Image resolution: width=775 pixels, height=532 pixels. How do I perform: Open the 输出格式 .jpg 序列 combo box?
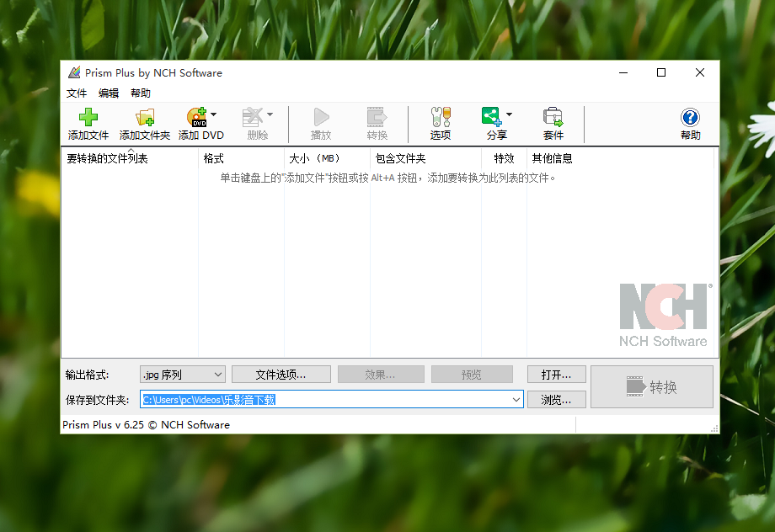[182, 375]
